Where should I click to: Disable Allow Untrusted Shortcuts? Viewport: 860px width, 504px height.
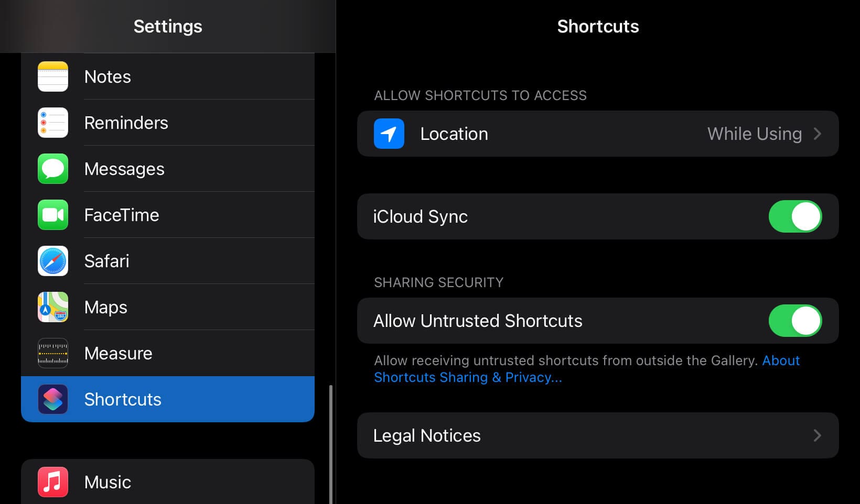click(x=796, y=321)
